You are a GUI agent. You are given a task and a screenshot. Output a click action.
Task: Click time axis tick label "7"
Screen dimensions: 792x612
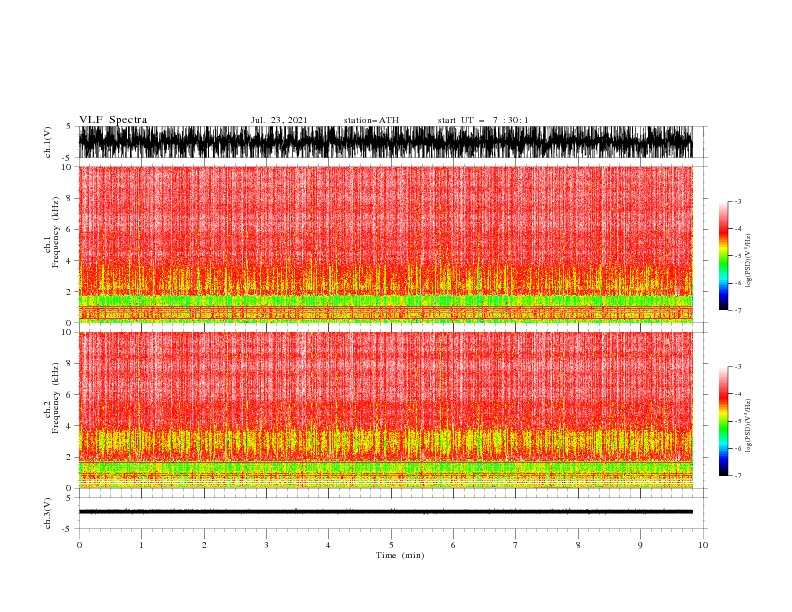[x=516, y=545]
